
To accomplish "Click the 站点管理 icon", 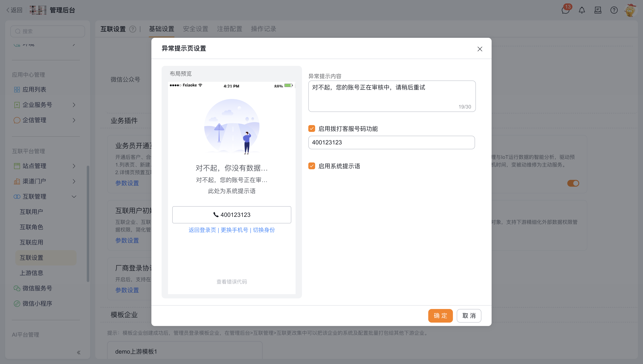I will pyautogui.click(x=17, y=166).
